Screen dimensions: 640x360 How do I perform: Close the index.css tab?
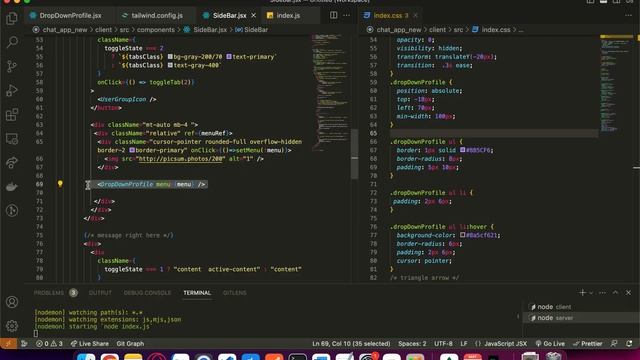click(x=415, y=16)
